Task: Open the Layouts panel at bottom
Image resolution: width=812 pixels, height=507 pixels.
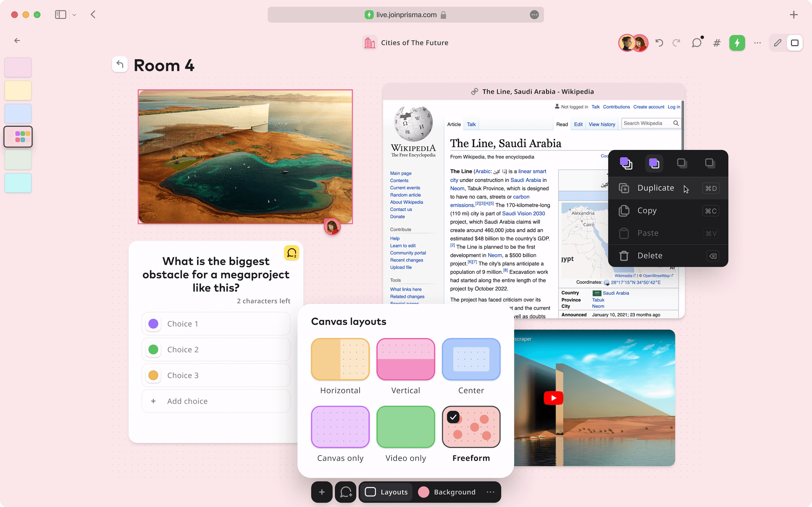Action: [387, 492]
